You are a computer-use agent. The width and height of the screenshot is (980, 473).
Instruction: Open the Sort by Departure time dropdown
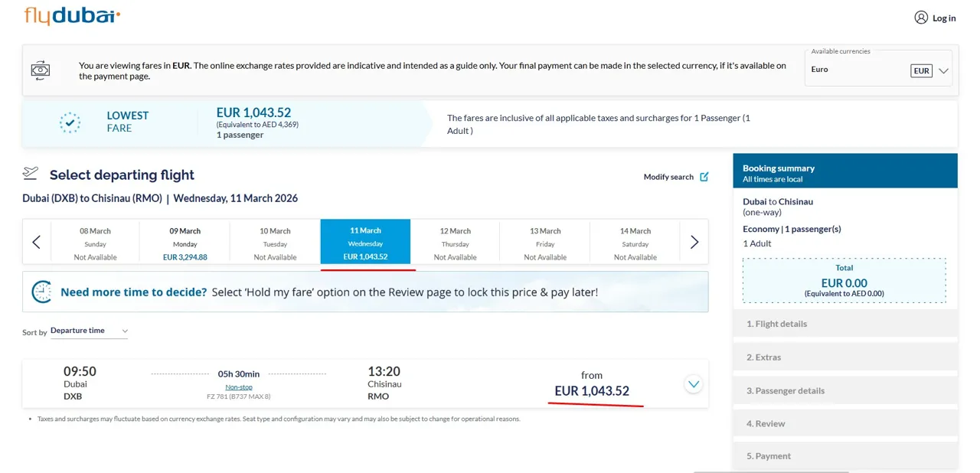pyautogui.click(x=89, y=331)
